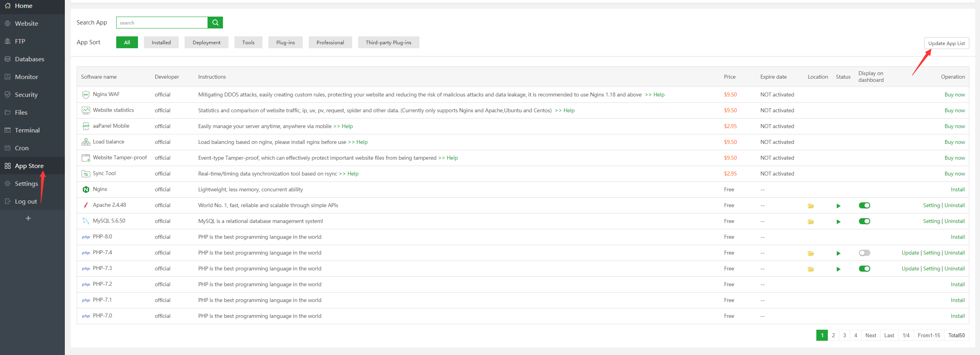Open Setting for MySQL 5.6.50
This screenshot has height=355, width=980.
tap(931, 221)
